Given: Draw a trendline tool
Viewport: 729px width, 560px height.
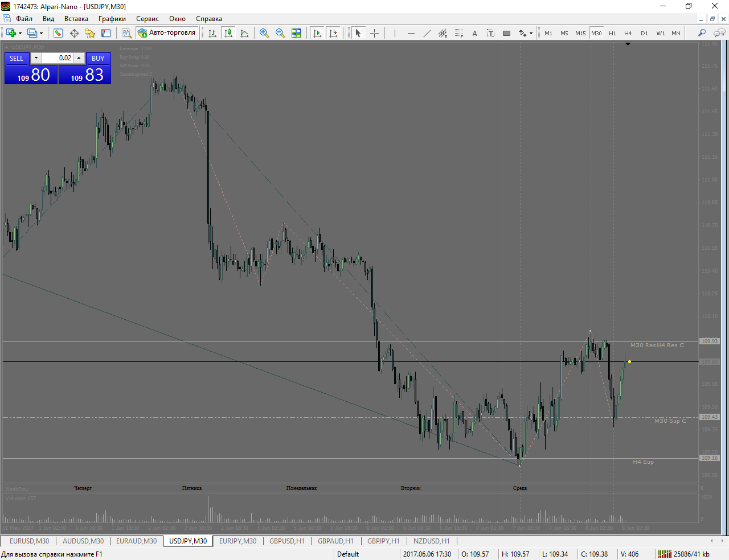Looking at the screenshot, I should [427, 33].
